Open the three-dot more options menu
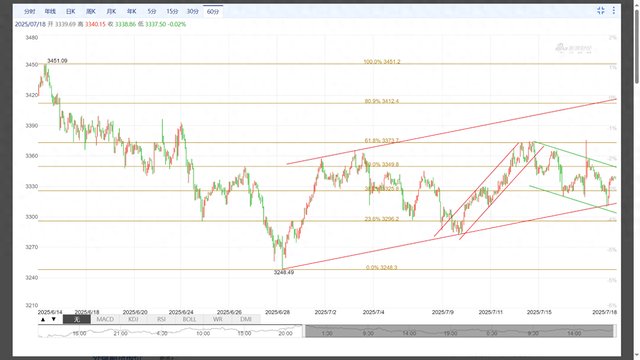640x360 pixels. (613, 11)
